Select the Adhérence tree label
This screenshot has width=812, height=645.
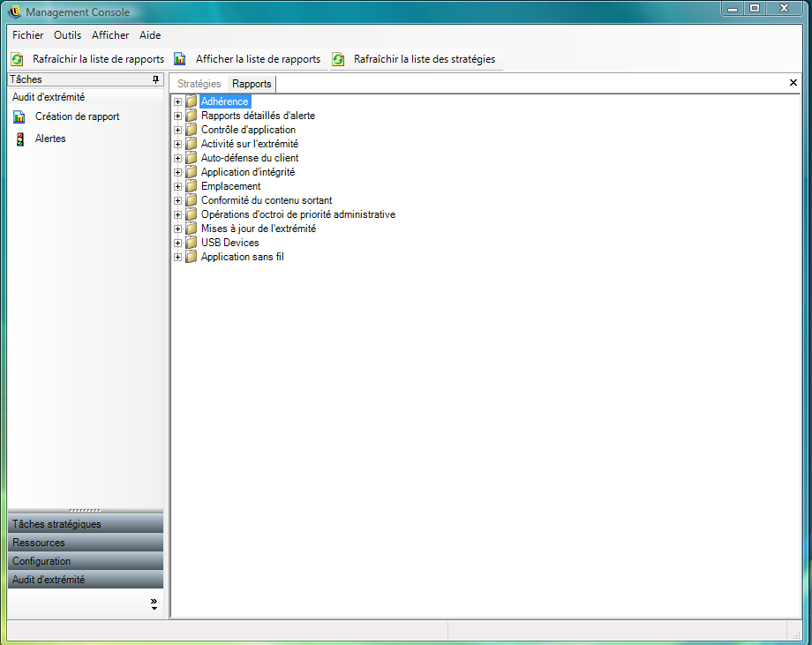(225, 101)
